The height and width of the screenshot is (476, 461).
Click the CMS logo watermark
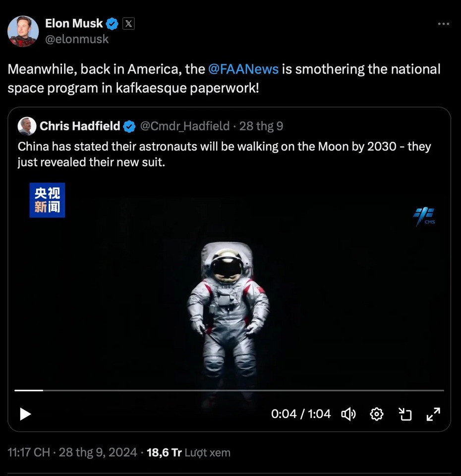424,216
